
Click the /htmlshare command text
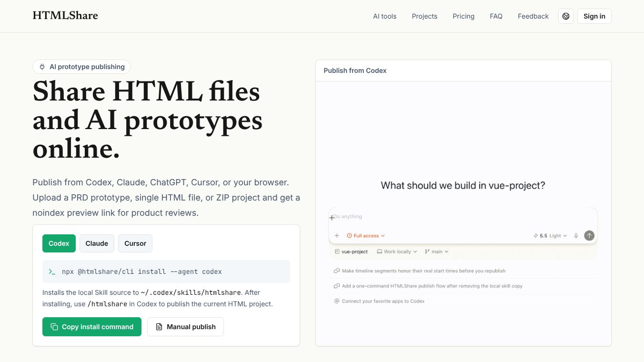tap(107, 304)
